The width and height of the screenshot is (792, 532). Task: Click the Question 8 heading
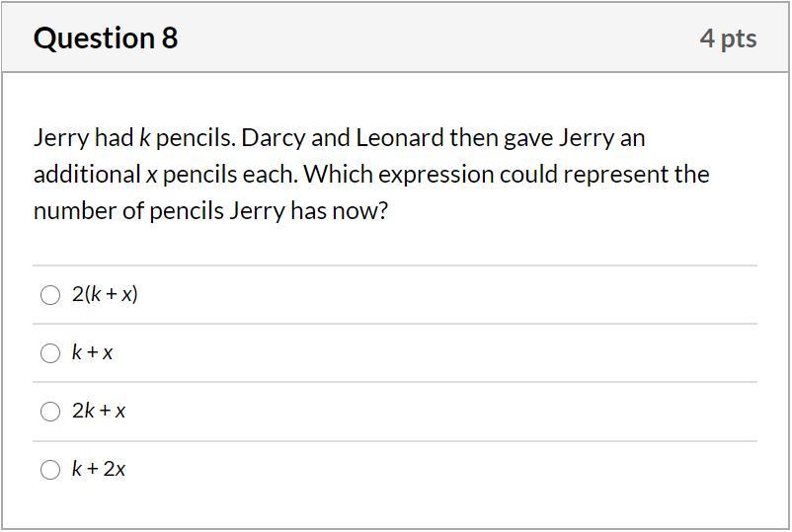pyautogui.click(x=106, y=38)
